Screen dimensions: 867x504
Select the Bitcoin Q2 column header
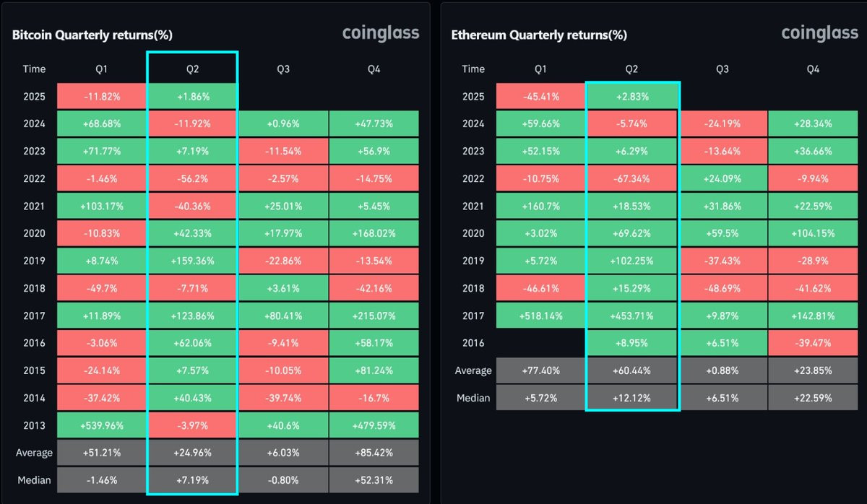pyautogui.click(x=192, y=69)
